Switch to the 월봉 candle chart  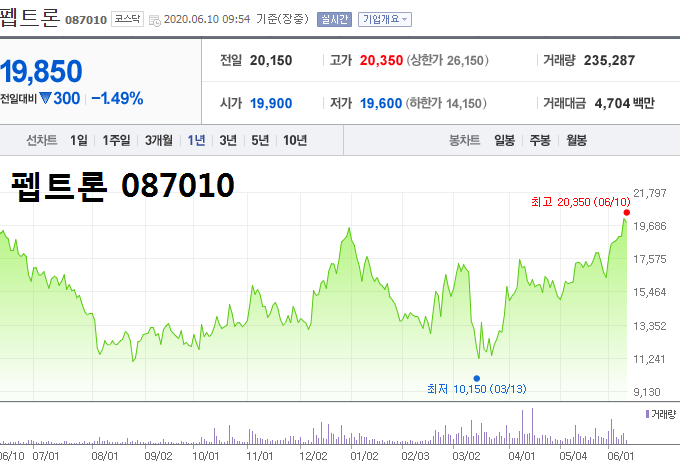tap(576, 140)
